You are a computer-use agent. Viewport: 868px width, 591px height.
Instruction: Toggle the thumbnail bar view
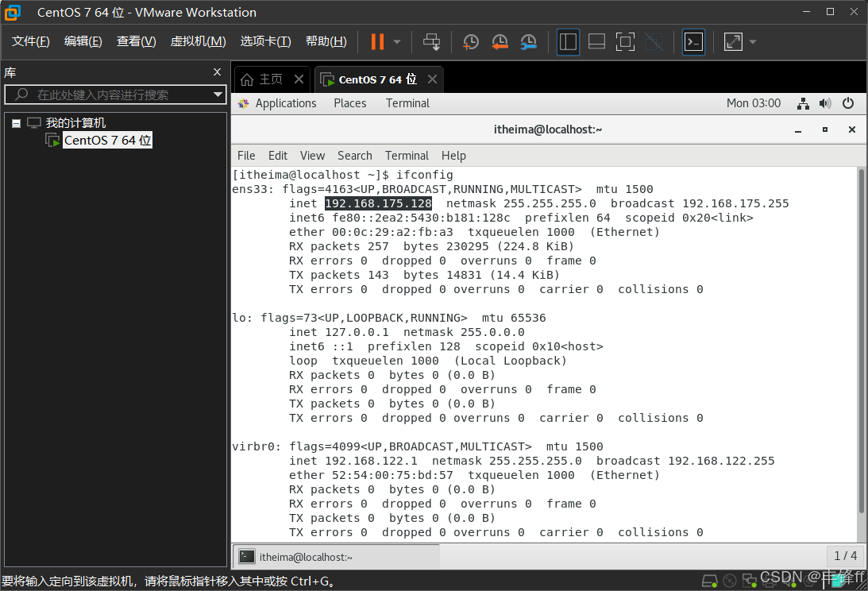(x=596, y=41)
